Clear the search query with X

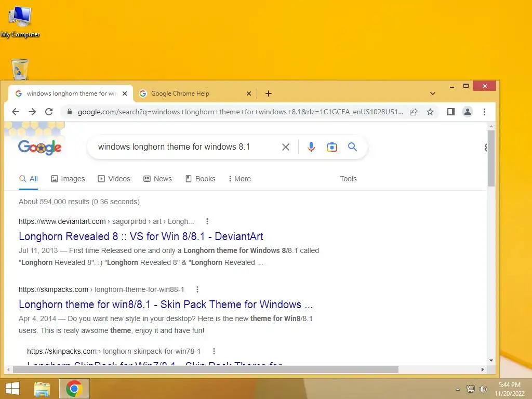point(286,147)
